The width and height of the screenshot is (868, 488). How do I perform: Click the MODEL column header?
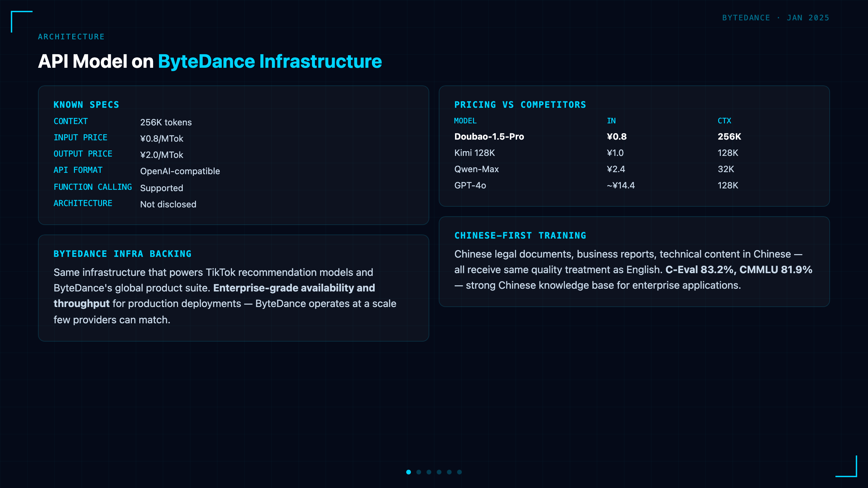click(465, 121)
